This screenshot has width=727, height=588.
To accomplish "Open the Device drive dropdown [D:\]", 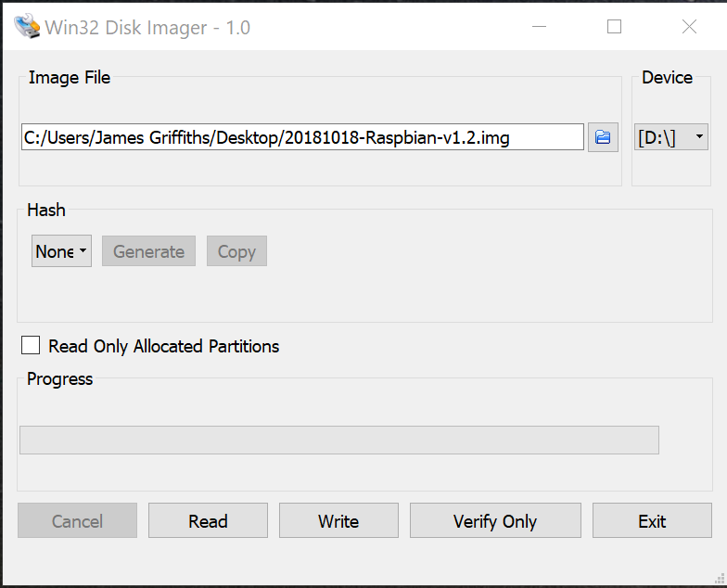I will coord(671,137).
